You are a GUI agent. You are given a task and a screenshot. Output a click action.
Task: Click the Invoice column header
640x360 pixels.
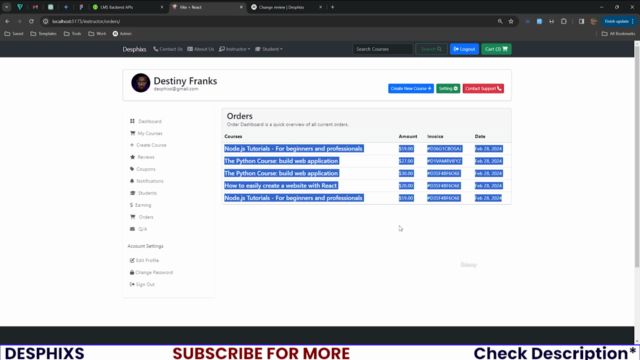click(435, 136)
